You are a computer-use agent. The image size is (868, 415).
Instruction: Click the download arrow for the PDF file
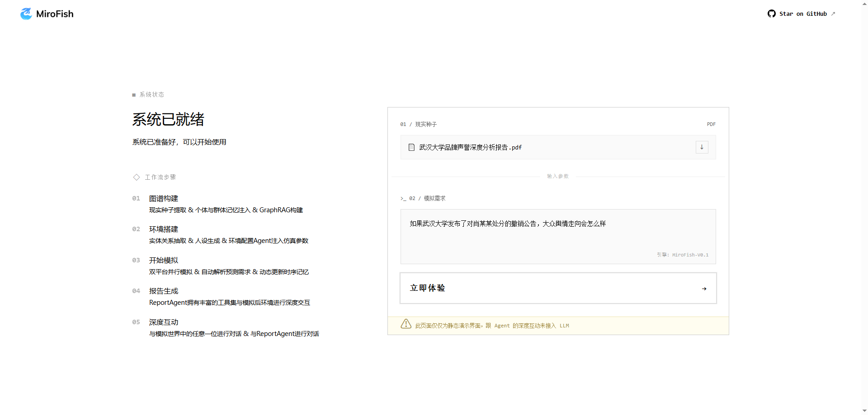tap(702, 147)
